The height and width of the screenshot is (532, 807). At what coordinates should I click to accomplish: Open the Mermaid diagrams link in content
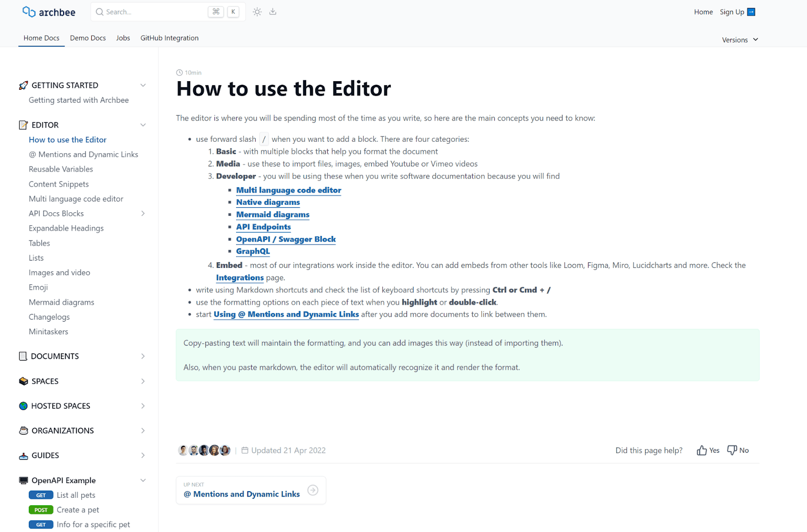[272, 214]
